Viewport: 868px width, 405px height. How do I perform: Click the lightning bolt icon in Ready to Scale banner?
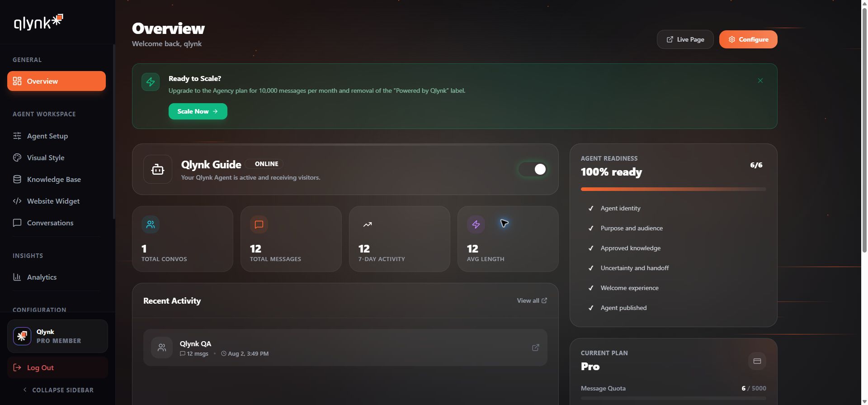[151, 82]
